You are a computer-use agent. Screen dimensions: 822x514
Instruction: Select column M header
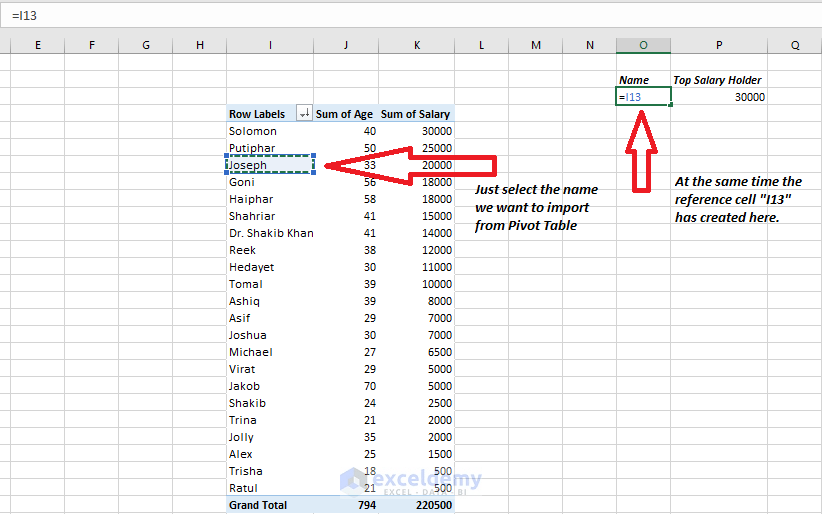(535, 45)
